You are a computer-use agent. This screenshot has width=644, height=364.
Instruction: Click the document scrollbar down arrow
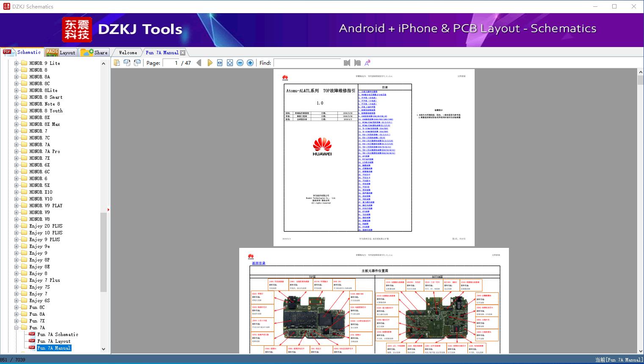(640, 351)
